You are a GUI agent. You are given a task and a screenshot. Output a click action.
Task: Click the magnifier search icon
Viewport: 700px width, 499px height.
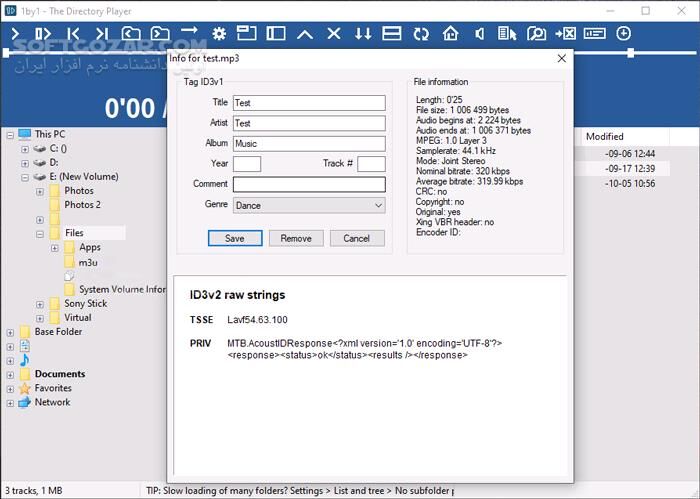(536, 34)
